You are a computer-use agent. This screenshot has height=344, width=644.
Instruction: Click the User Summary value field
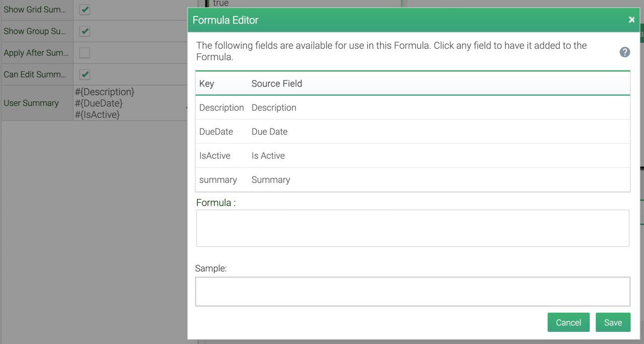pyautogui.click(x=128, y=103)
